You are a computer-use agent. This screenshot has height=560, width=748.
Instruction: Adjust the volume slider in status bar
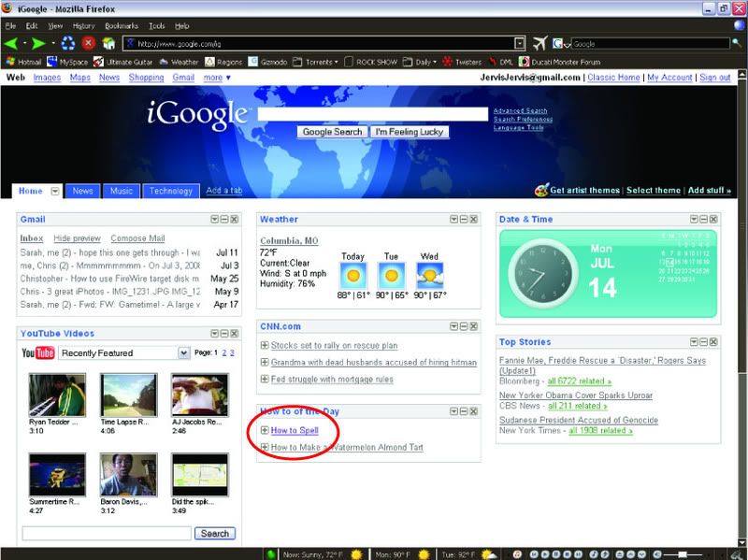tap(683, 554)
